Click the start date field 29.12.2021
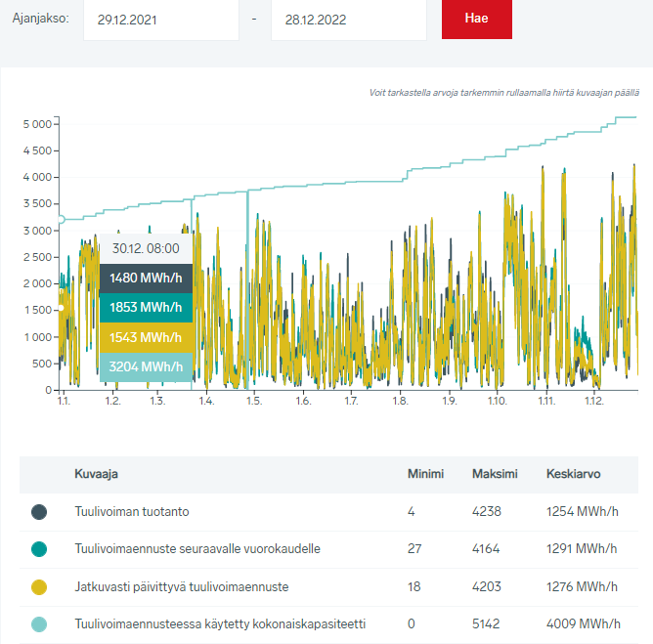Image resolution: width=653 pixels, height=644 pixels. [160, 19]
